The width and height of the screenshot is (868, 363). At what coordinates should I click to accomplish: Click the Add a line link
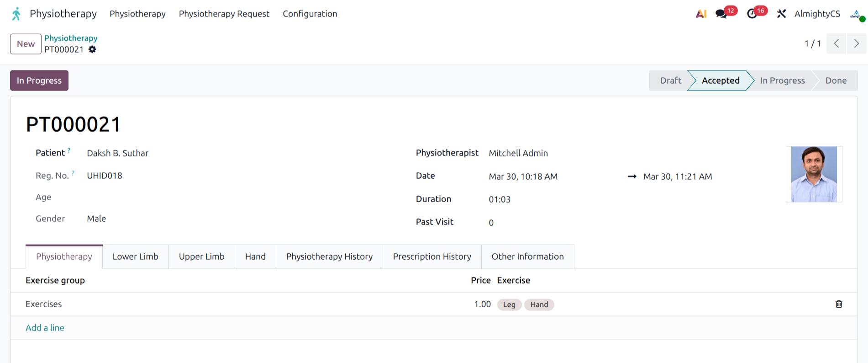(45, 328)
